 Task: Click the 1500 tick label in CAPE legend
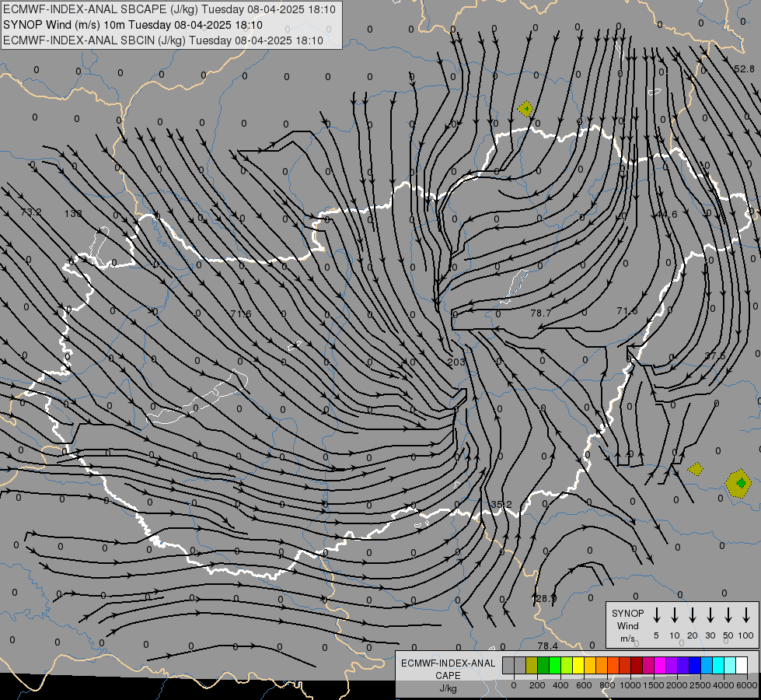point(653,685)
